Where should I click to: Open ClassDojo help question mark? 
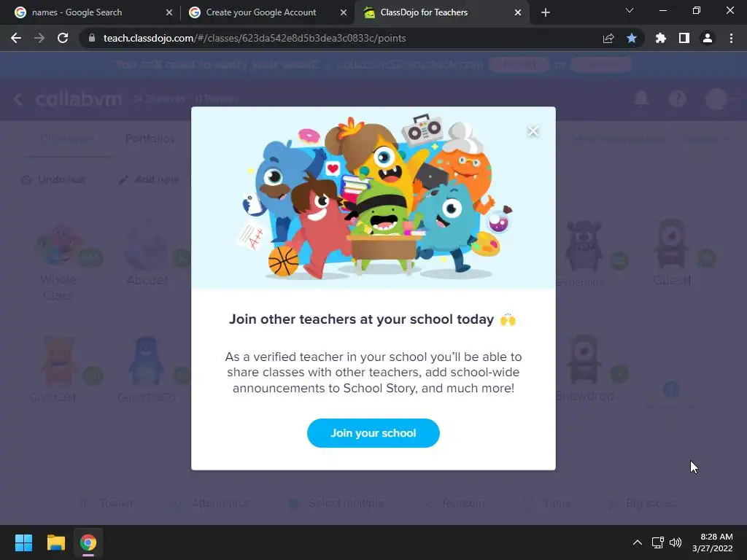click(678, 98)
